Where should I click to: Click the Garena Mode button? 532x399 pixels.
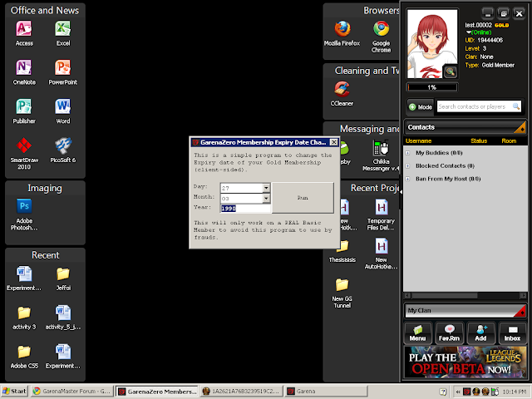click(x=421, y=107)
